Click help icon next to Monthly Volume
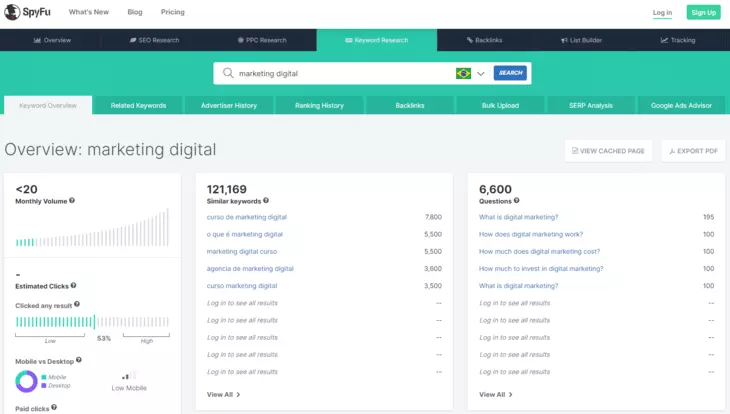This screenshot has width=730, height=414. pos(72,201)
